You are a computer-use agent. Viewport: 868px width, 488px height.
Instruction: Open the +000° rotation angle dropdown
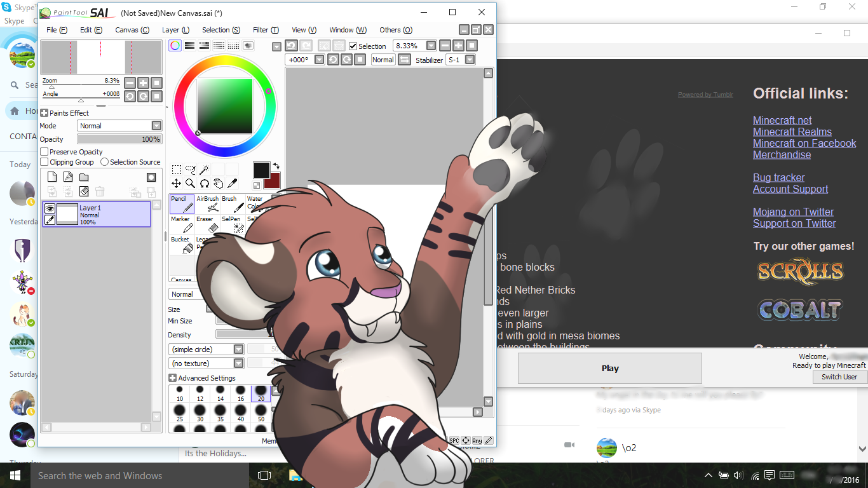pyautogui.click(x=319, y=60)
